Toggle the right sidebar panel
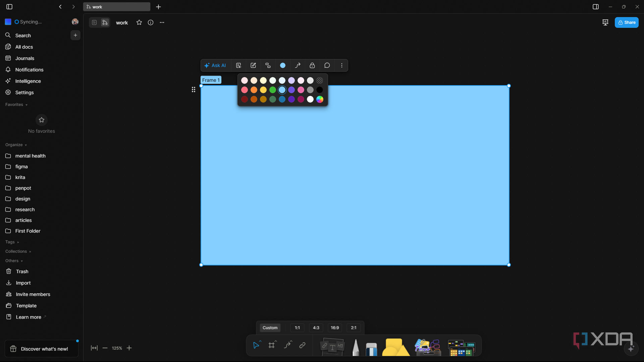 (596, 7)
